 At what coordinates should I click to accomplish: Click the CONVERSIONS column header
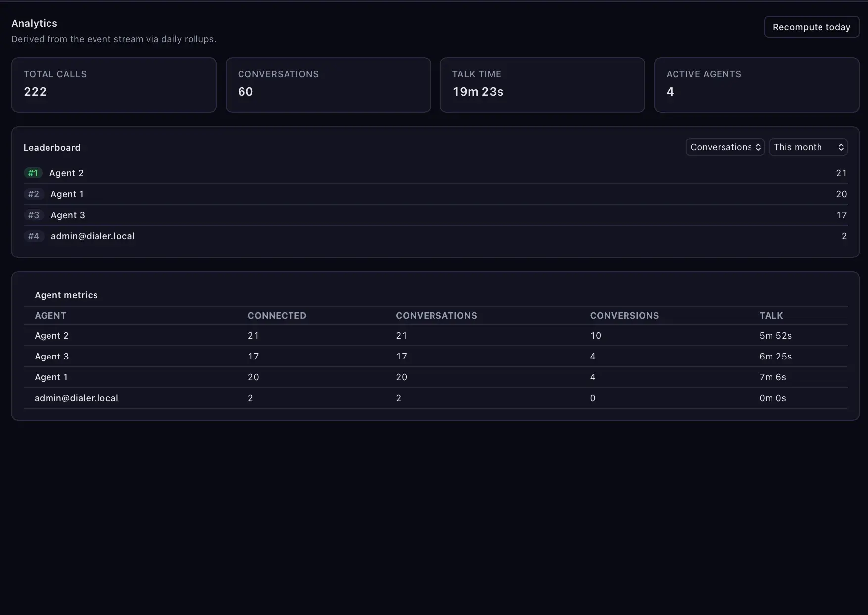(625, 316)
